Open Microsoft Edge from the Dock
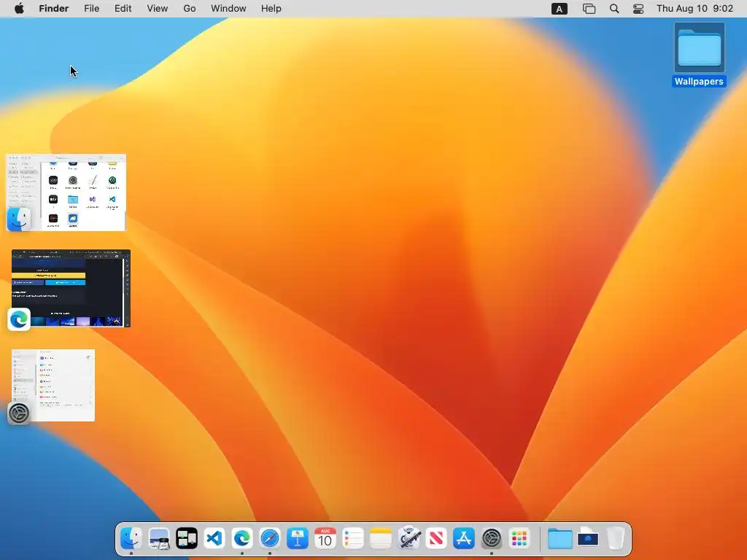The width and height of the screenshot is (747, 560). pos(242,539)
